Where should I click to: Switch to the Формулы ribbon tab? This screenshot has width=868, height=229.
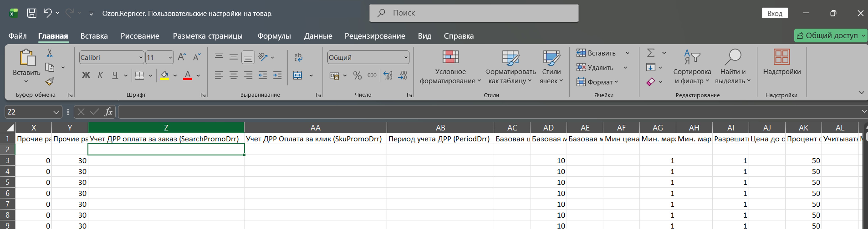pos(274,36)
